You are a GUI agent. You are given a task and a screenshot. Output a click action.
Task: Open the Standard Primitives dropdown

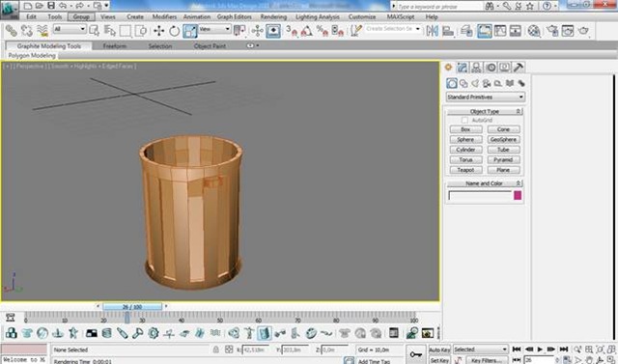[485, 97]
